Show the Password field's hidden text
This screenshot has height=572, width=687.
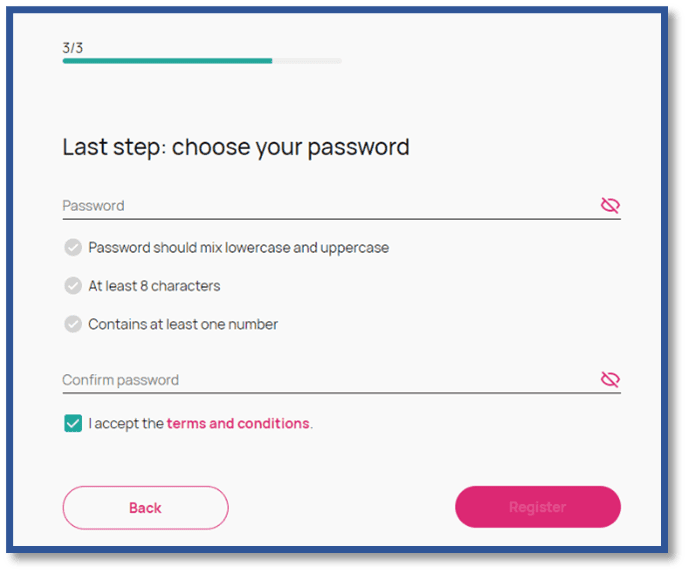610,206
